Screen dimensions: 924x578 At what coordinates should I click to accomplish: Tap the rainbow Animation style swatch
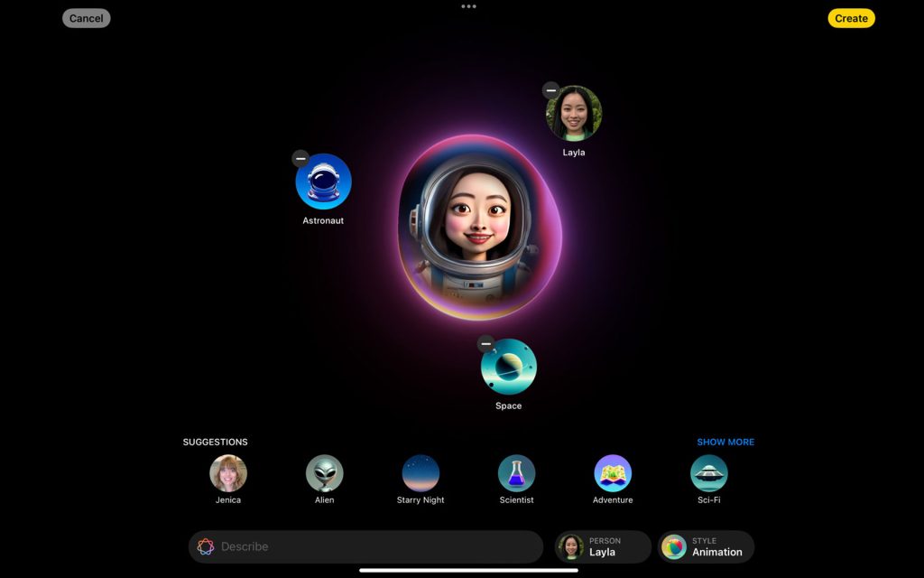[672, 546]
